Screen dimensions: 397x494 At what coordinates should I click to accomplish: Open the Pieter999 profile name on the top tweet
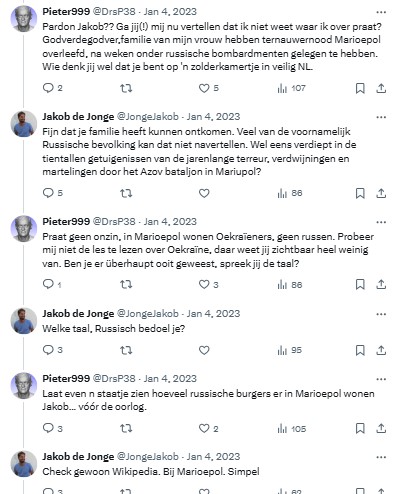pos(66,11)
